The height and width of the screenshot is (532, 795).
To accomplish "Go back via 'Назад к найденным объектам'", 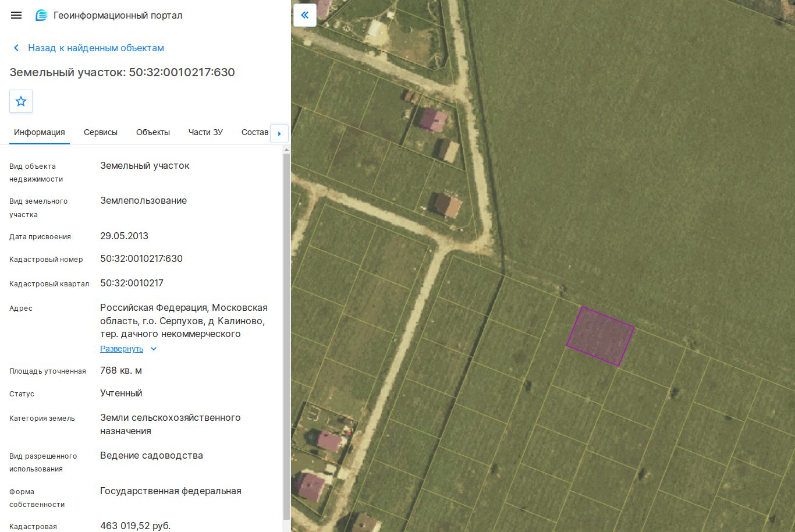I will point(96,48).
